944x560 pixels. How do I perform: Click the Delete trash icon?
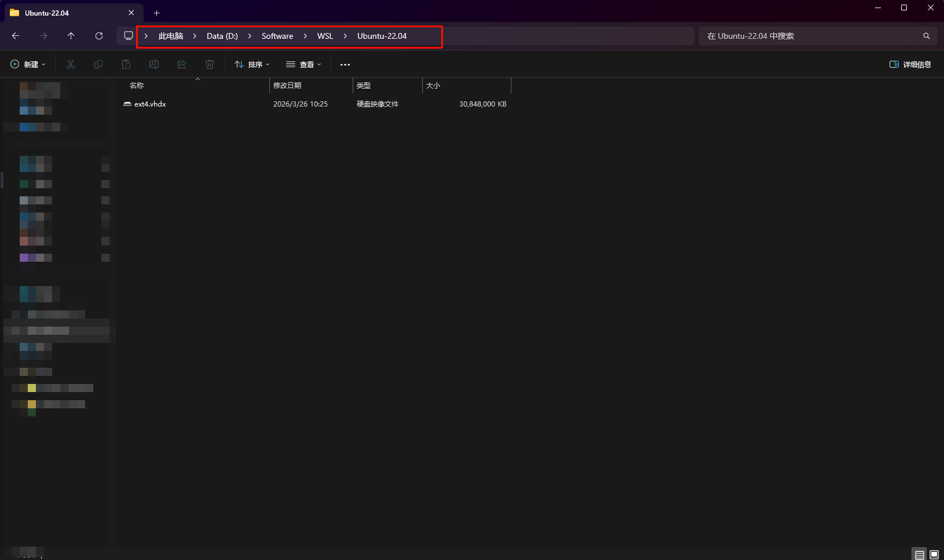click(210, 64)
